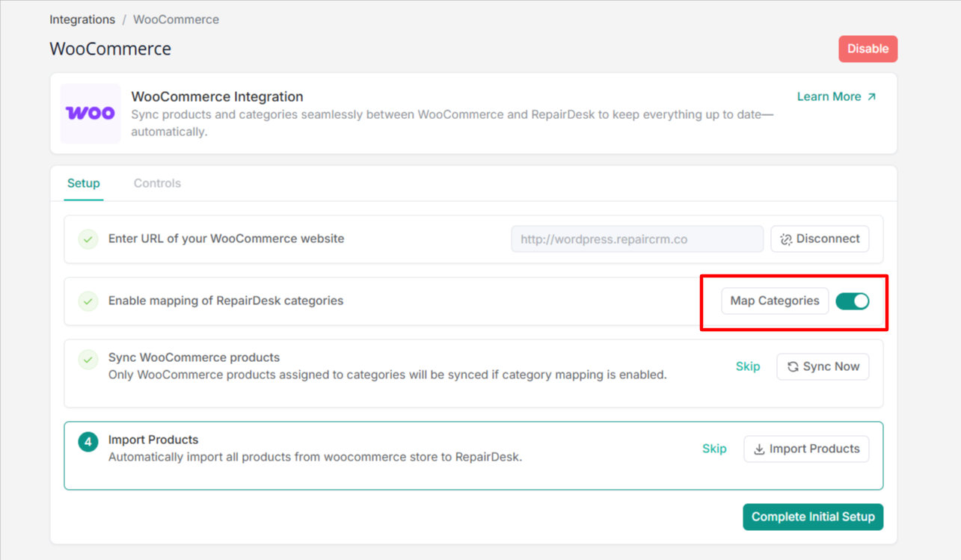Toggle off RepairDesk category mapping switch

pos(852,301)
